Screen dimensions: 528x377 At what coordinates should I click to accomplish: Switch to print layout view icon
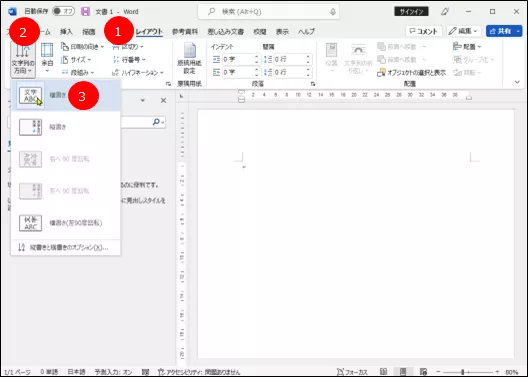pyautogui.click(x=403, y=372)
